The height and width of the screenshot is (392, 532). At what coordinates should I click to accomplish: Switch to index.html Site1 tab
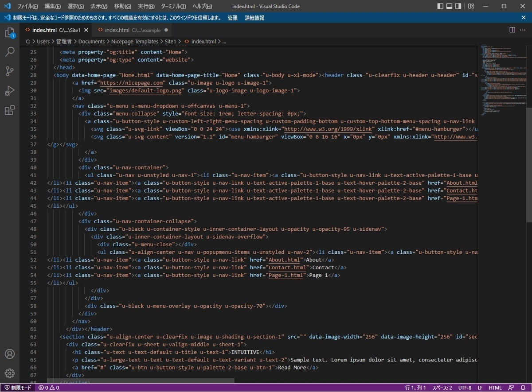pyautogui.click(x=56, y=30)
